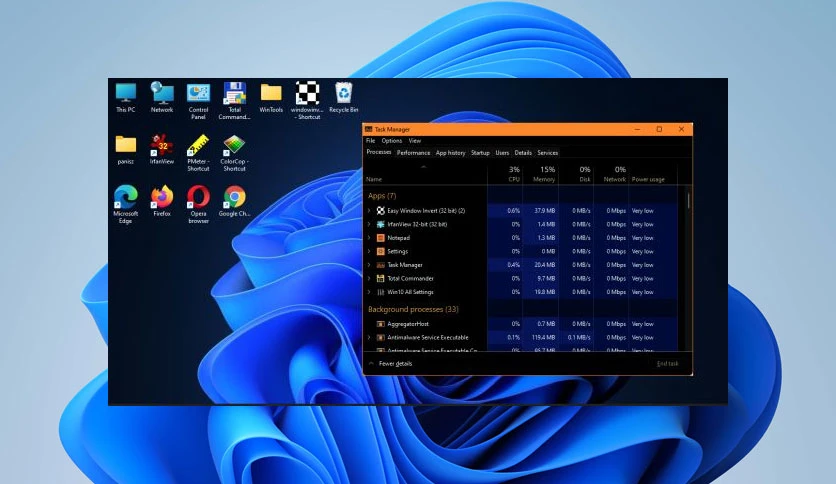The height and width of the screenshot is (484, 836).
Task: Switch to the Users tab
Action: pos(502,152)
